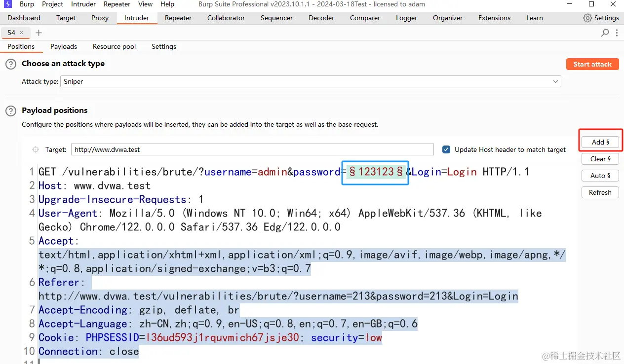Click the Host: www.dvwa.test header line
This screenshot has width=624, height=364.
[x=94, y=185]
